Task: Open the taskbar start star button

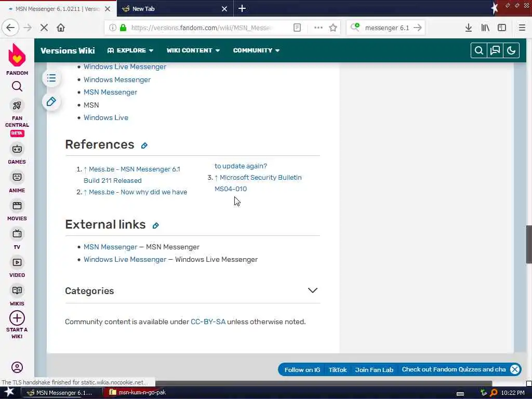Action: coord(9,392)
